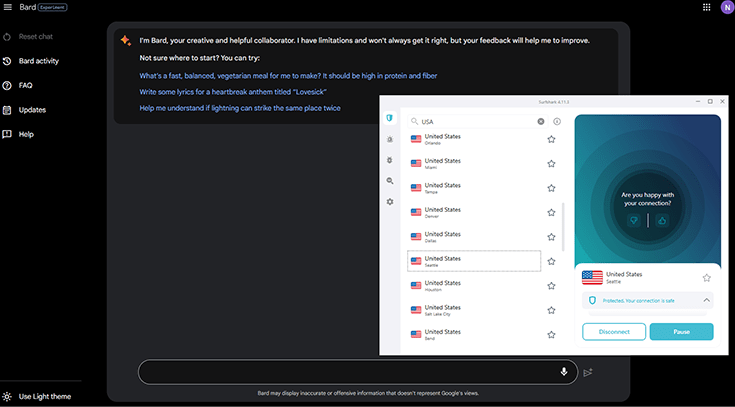Image resolution: width=735 pixels, height=407 pixels.
Task: Open Surfshark settings gear icon
Action: click(390, 202)
